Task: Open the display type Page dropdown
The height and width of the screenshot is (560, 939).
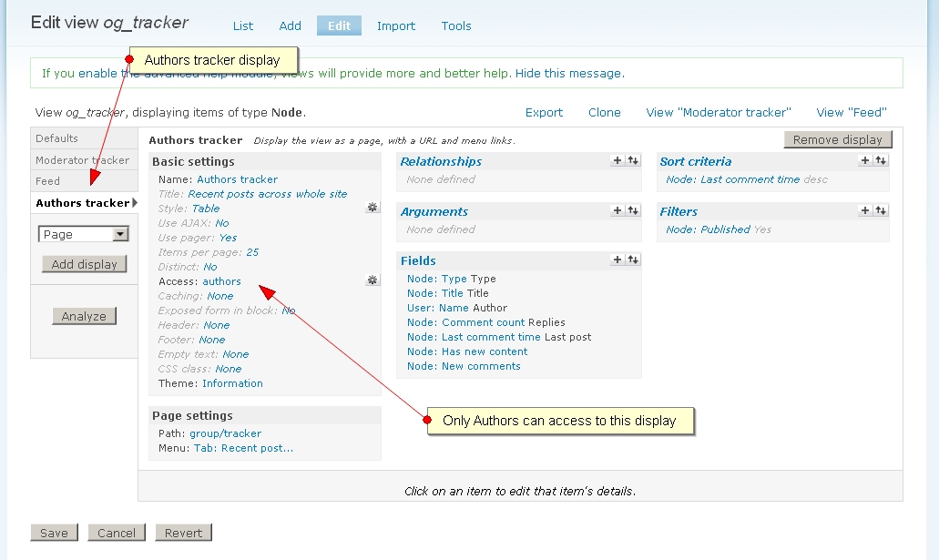Action: coord(83,234)
